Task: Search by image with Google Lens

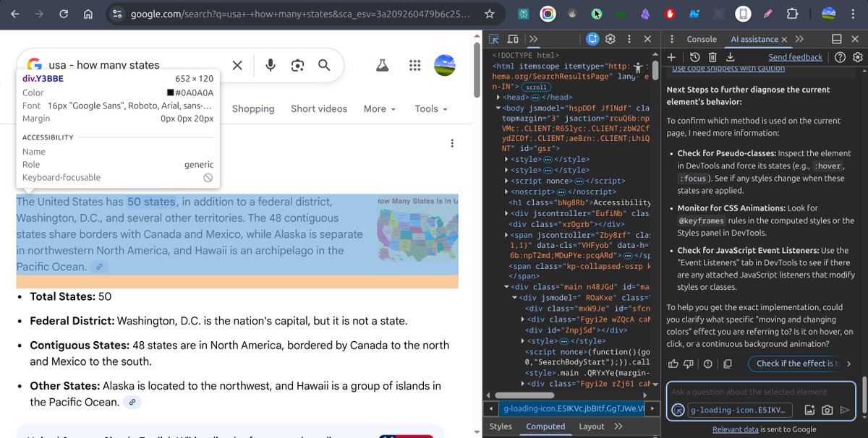Action: pos(297,65)
